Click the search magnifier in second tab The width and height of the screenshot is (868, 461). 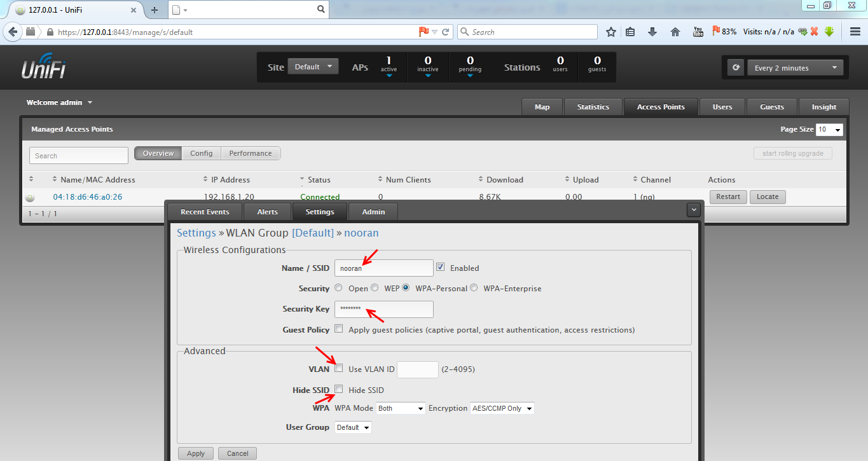coord(321,10)
